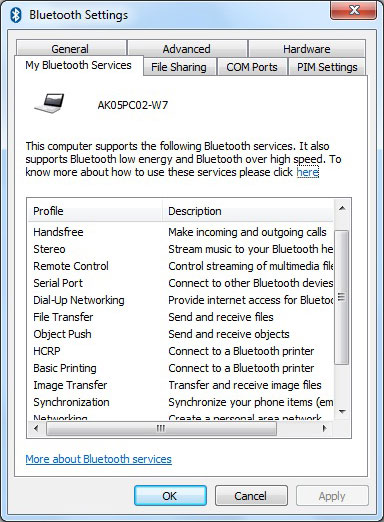Switch to the Advanced tab

point(187,49)
